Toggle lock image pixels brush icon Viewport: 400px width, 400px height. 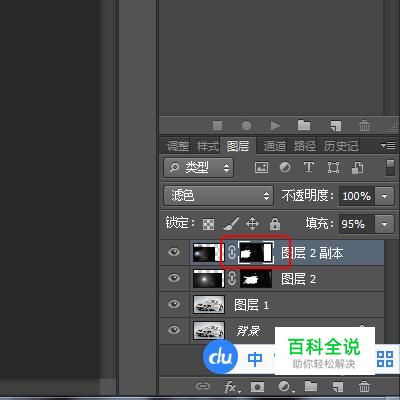tap(231, 224)
